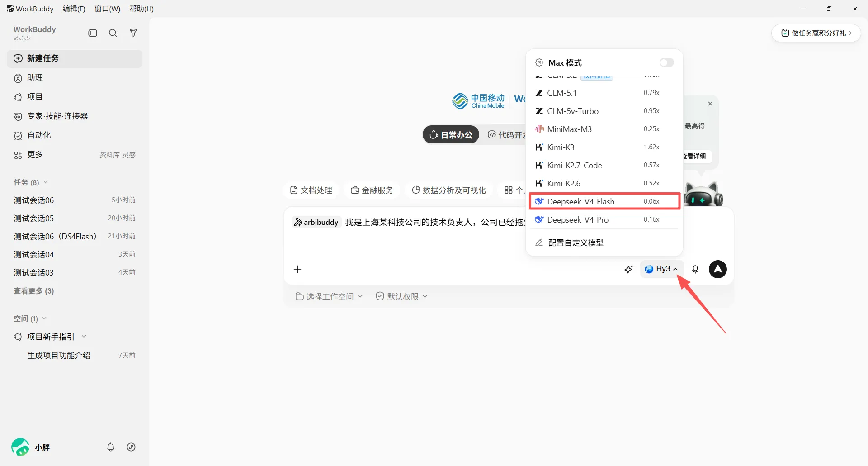Expand the 项目新手指引 project chevron
The width and height of the screenshot is (868, 466).
click(x=84, y=337)
